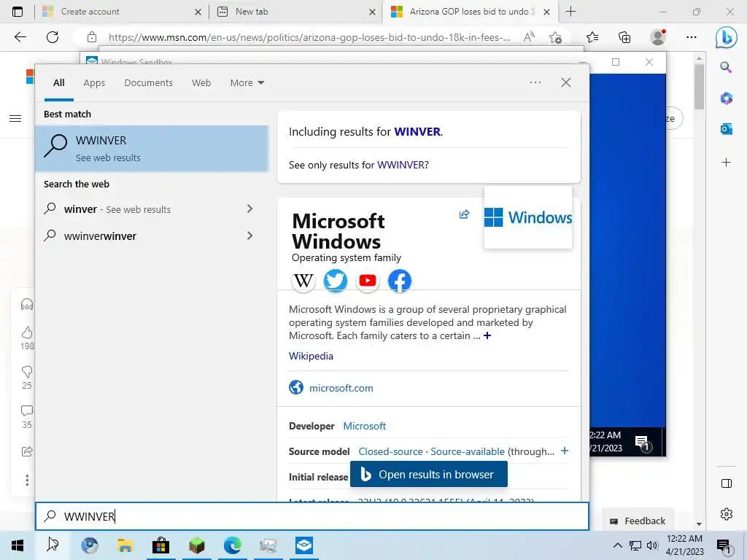Open Microsoft Edge from taskbar
Screen dimensions: 747x560
[232, 545]
